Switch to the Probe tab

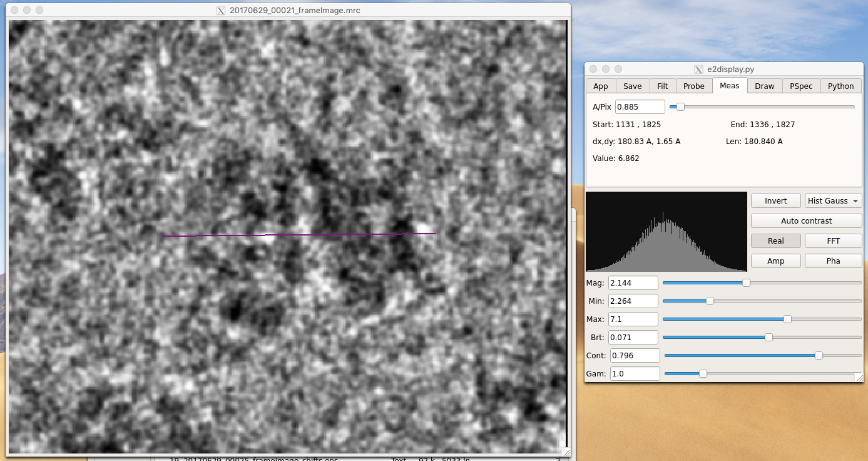click(694, 86)
